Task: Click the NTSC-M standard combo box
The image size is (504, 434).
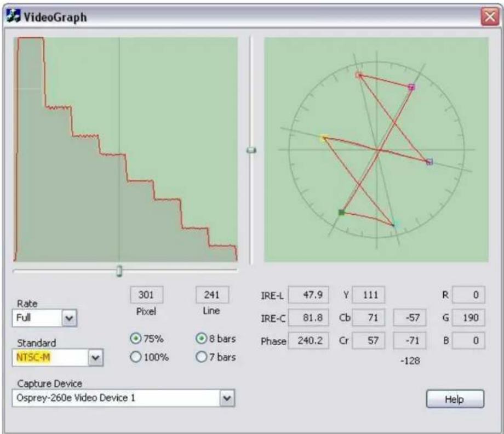Action: 58,357
